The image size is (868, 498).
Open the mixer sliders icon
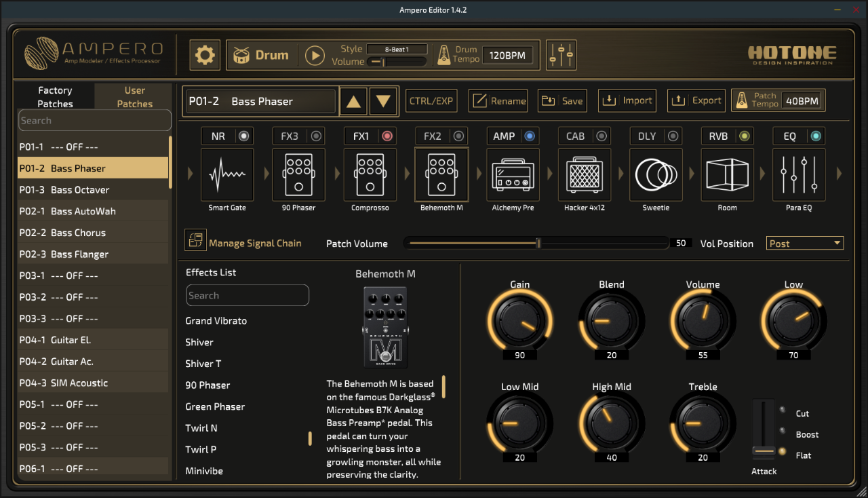pos(561,55)
